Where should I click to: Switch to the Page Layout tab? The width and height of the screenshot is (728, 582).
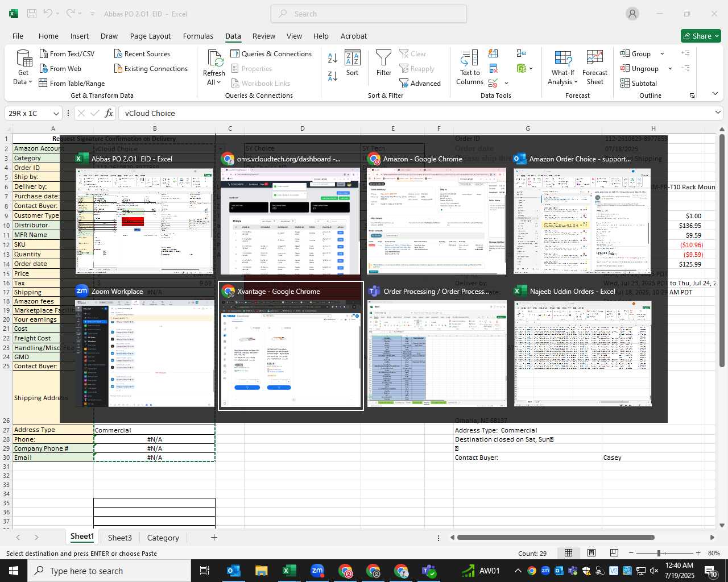tap(150, 36)
